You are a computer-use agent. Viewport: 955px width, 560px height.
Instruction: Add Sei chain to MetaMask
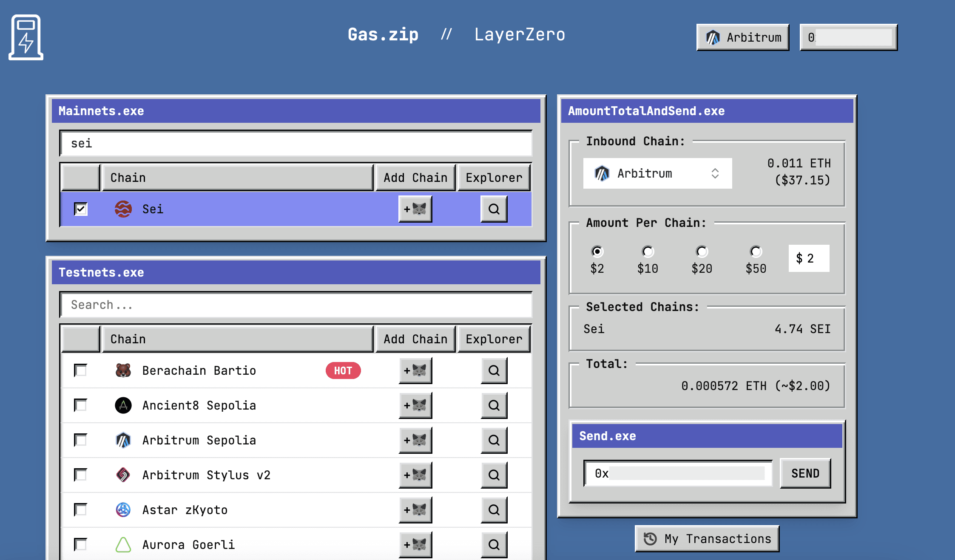pyautogui.click(x=415, y=209)
